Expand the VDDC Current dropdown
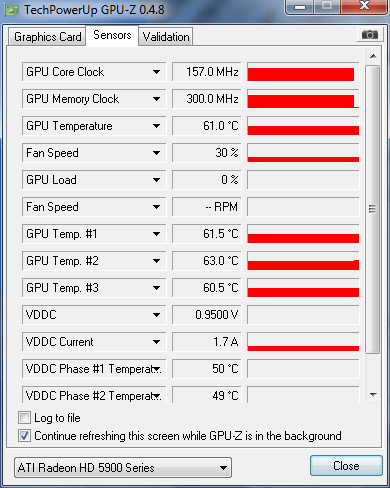The width and height of the screenshot is (390, 488). point(156,342)
